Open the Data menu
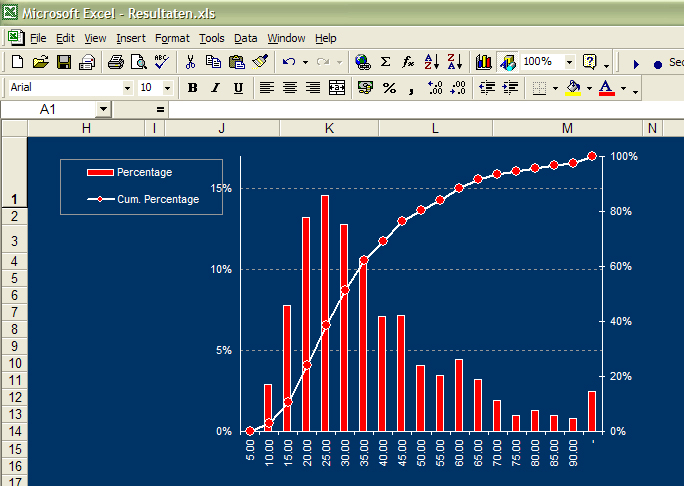This screenshot has width=684, height=486. [245, 38]
